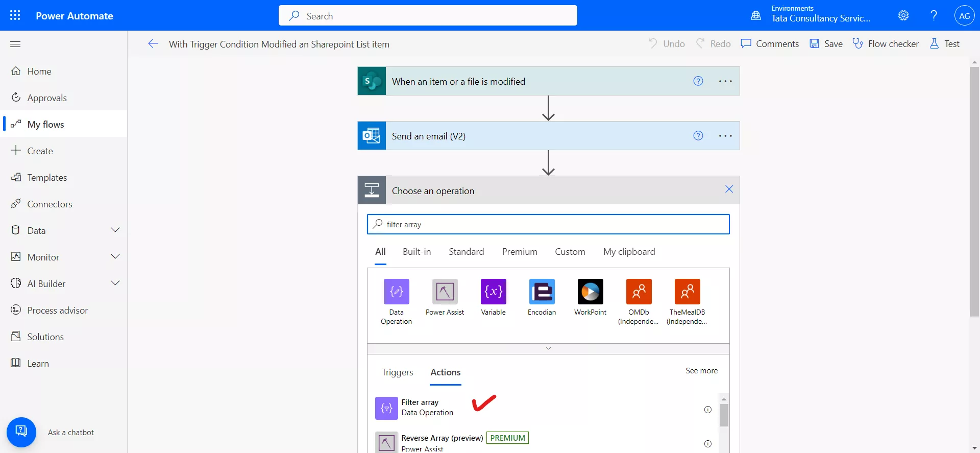Click the Redo button
The image size is (980, 453).
[714, 44]
